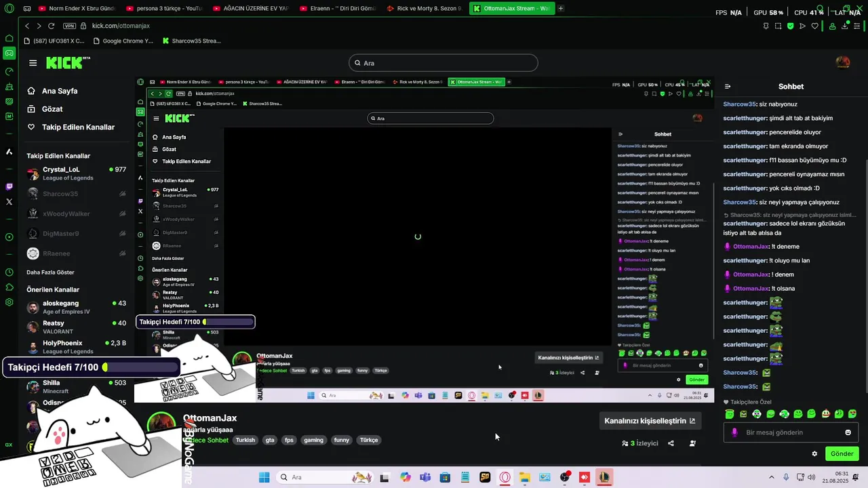
Task: Click the heart bookmark icon in toolbar
Action: 814,26
